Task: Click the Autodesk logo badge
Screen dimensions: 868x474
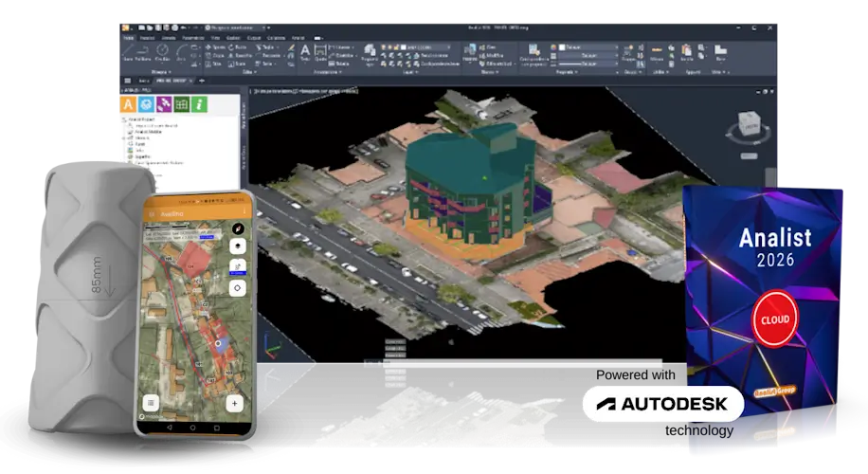Action: (x=663, y=404)
